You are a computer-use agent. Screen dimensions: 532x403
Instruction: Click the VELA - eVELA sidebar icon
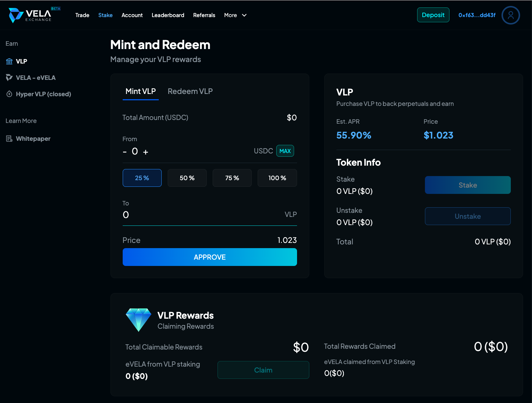pos(9,78)
